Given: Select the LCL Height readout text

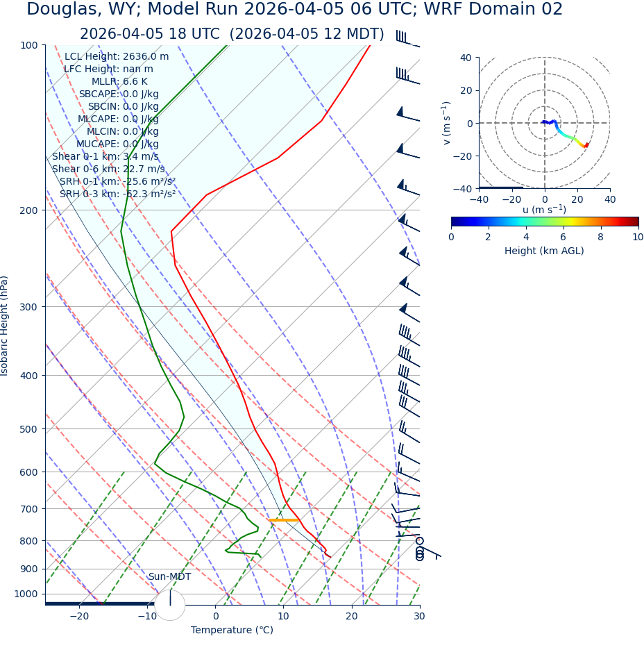Looking at the screenshot, I should pos(117,56).
